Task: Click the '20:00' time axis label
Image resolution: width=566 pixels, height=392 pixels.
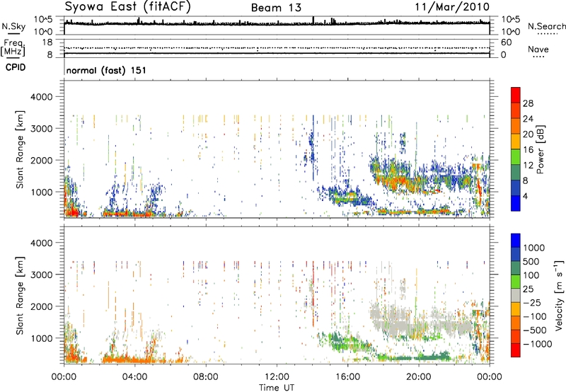Action: pos(419,377)
